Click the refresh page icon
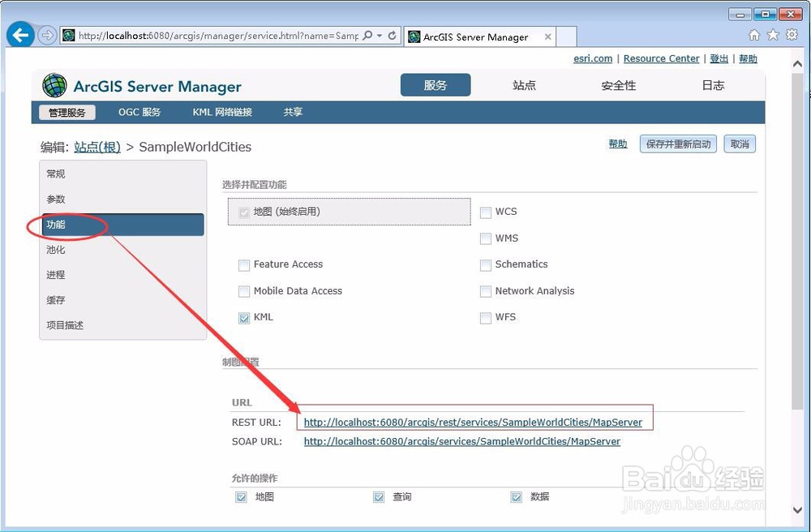The image size is (811, 532). (x=392, y=36)
